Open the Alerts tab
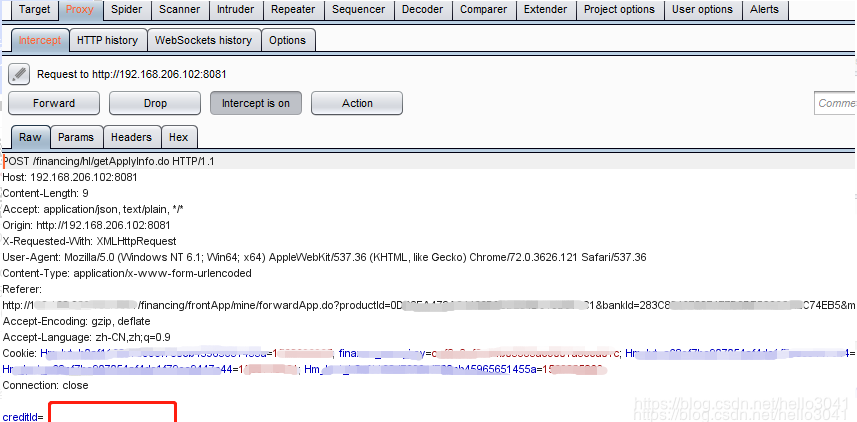This screenshot has height=422, width=857. 764,9
